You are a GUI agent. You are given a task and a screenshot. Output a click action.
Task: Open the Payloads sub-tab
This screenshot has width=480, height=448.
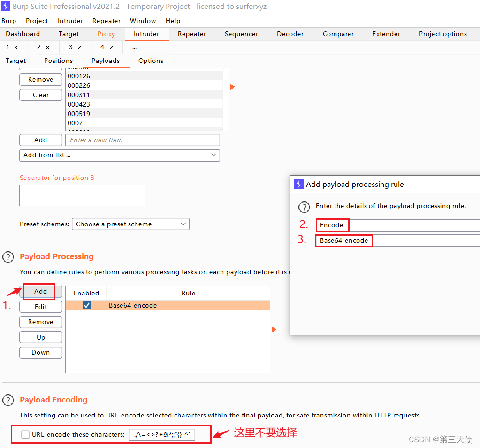[x=106, y=61]
